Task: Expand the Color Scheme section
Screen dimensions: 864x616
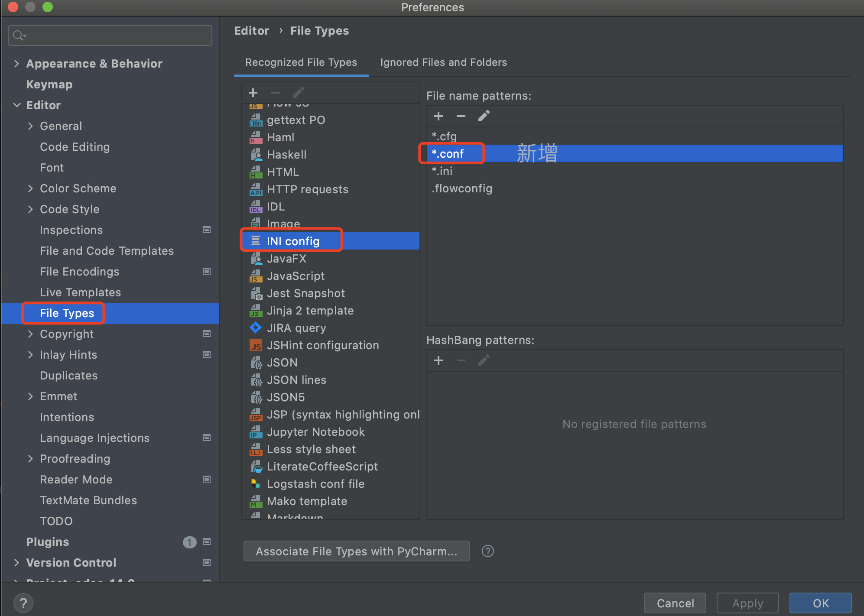Action: (30, 188)
